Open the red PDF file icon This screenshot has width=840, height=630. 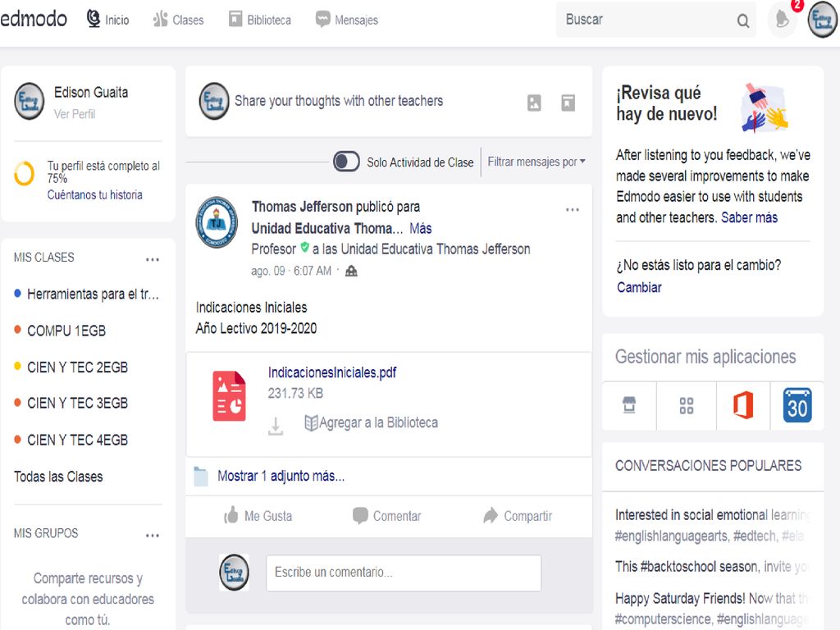[x=230, y=396]
